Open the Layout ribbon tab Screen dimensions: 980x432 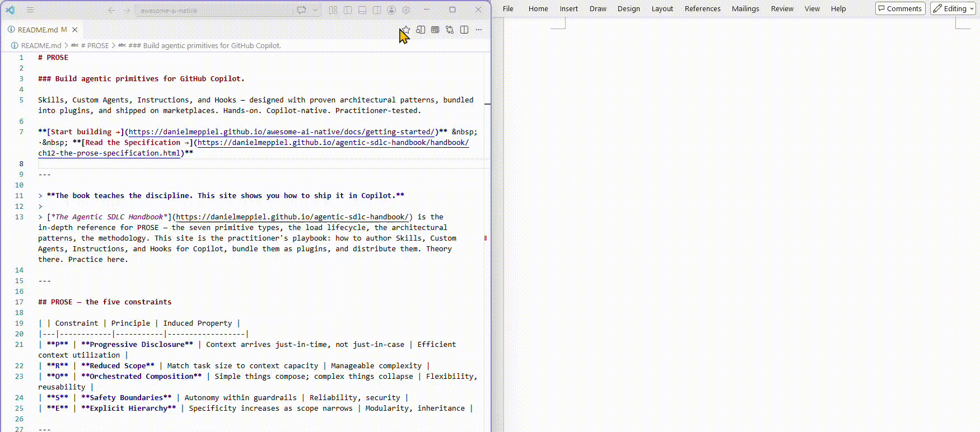pyautogui.click(x=662, y=8)
